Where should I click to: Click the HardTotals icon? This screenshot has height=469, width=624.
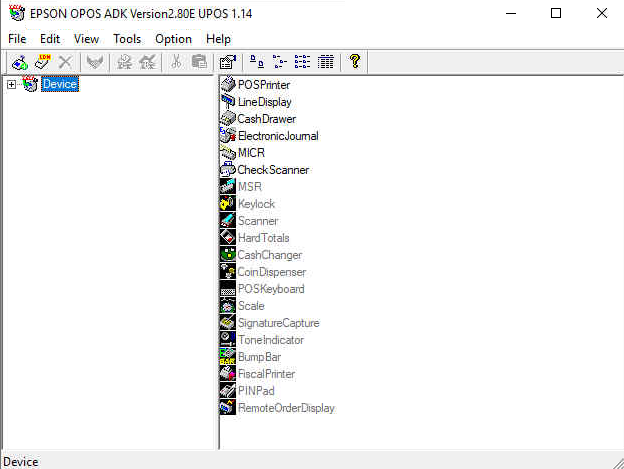click(x=228, y=238)
